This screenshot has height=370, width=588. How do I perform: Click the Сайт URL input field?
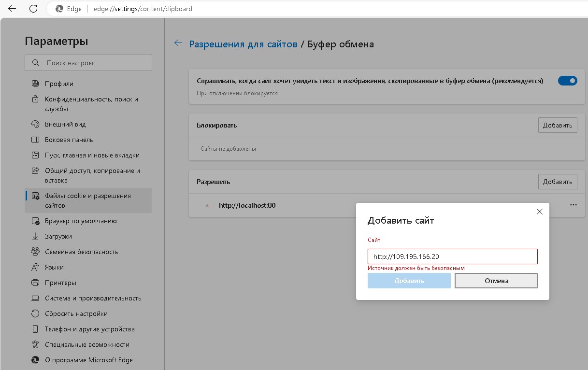pos(452,256)
